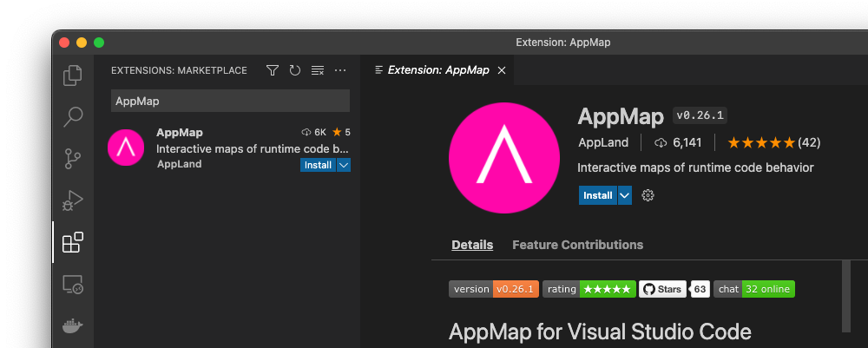Open the chat 32 online badge
868x348 pixels.
click(x=754, y=289)
